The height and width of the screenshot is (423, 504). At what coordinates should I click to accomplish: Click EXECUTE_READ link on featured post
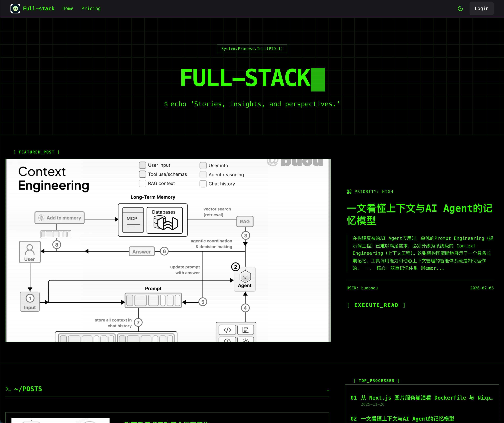click(376, 305)
